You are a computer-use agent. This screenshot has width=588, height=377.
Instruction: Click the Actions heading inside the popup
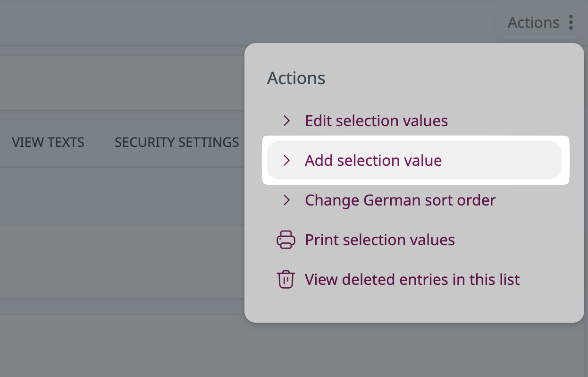pyautogui.click(x=296, y=78)
